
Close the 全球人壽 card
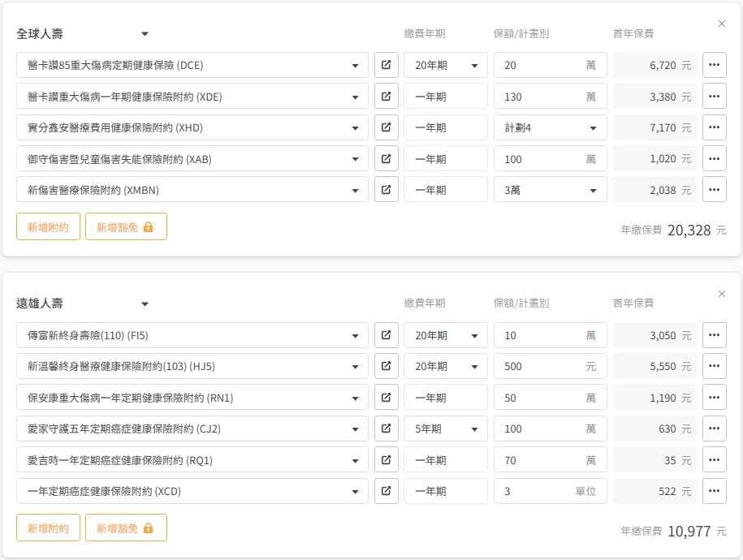click(x=721, y=24)
